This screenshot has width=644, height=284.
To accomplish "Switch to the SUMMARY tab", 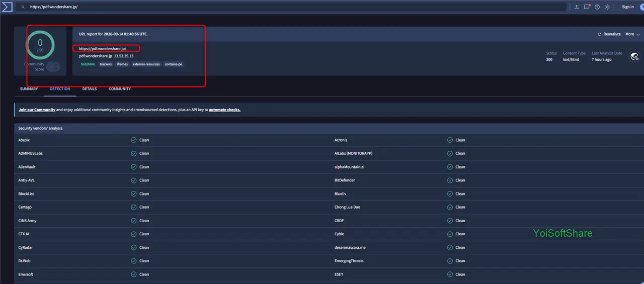I will (x=29, y=89).
